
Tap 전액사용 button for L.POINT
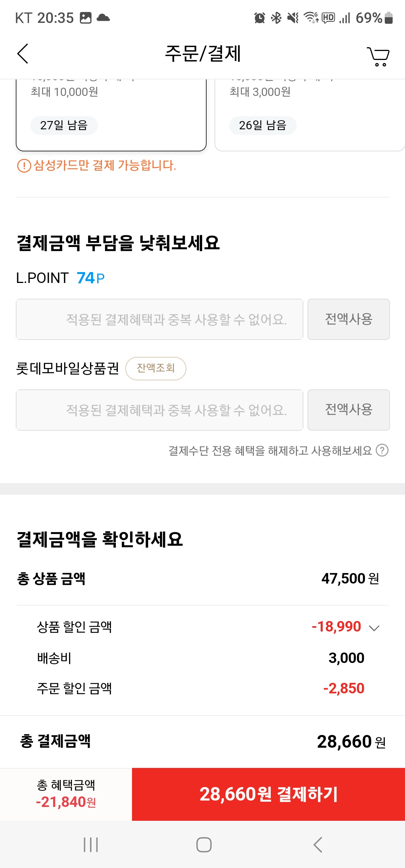(348, 319)
